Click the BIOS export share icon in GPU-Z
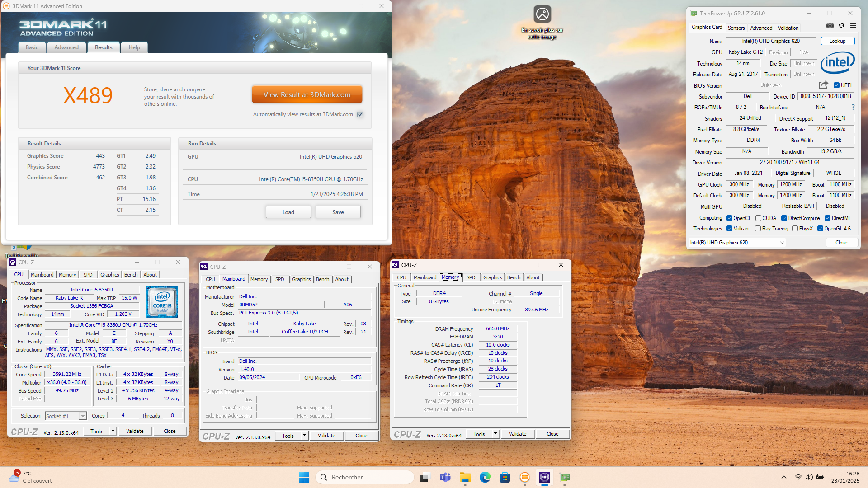The image size is (868, 488). click(823, 85)
